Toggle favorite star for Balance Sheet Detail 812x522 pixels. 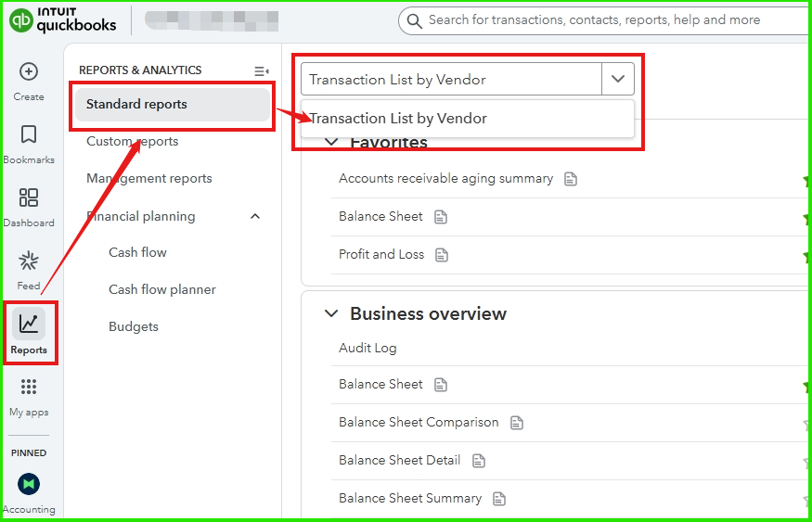click(x=806, y=461)
